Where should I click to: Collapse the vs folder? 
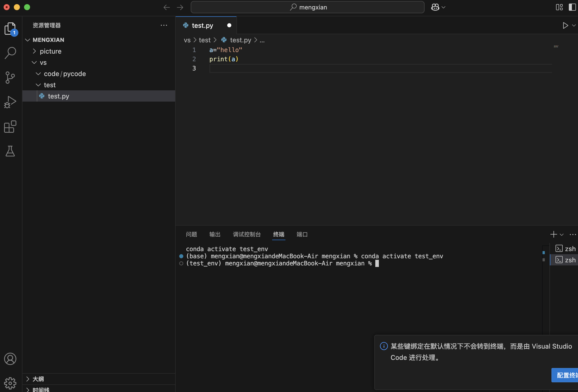(43, 63)
